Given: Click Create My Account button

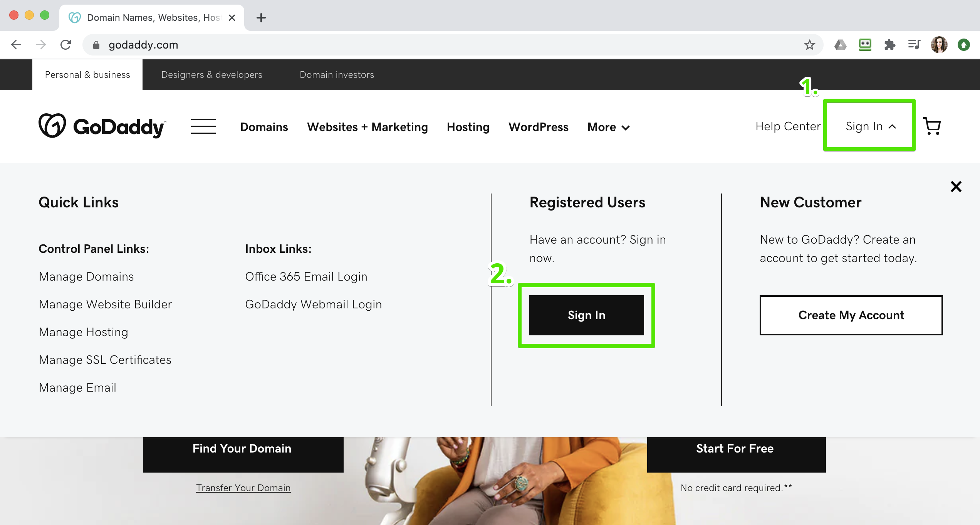Looking at the screenshot, I should click(x=851, y=315).
